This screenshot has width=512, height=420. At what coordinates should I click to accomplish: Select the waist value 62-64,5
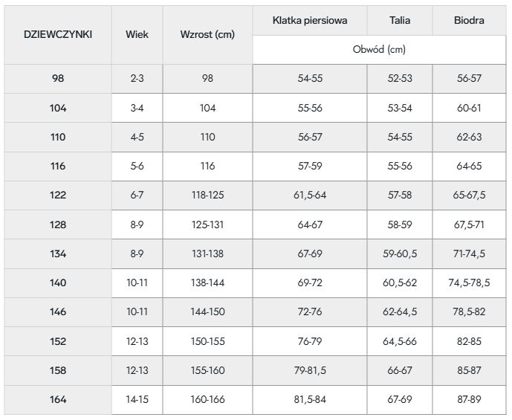tap(399, 312)
